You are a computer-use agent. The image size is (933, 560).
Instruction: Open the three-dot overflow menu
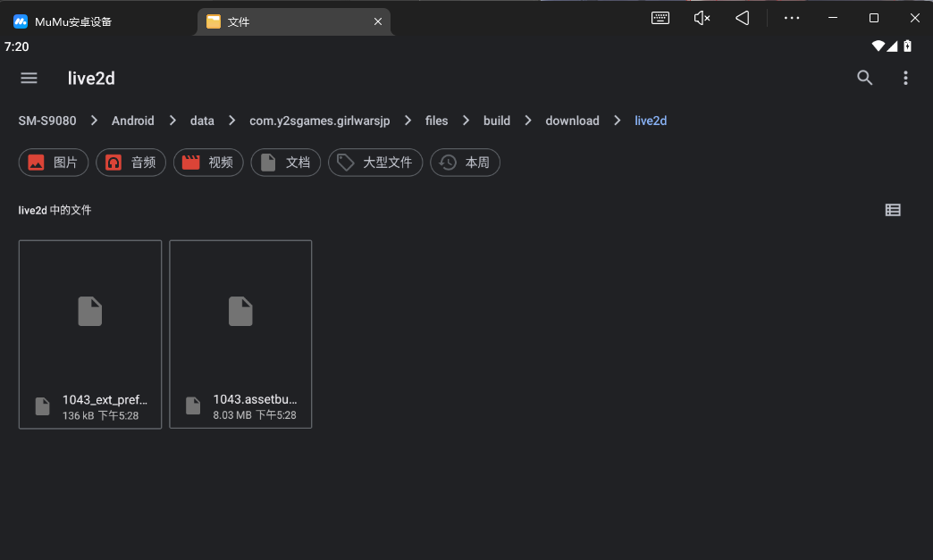pyautogui.click(x=905, y=78)
